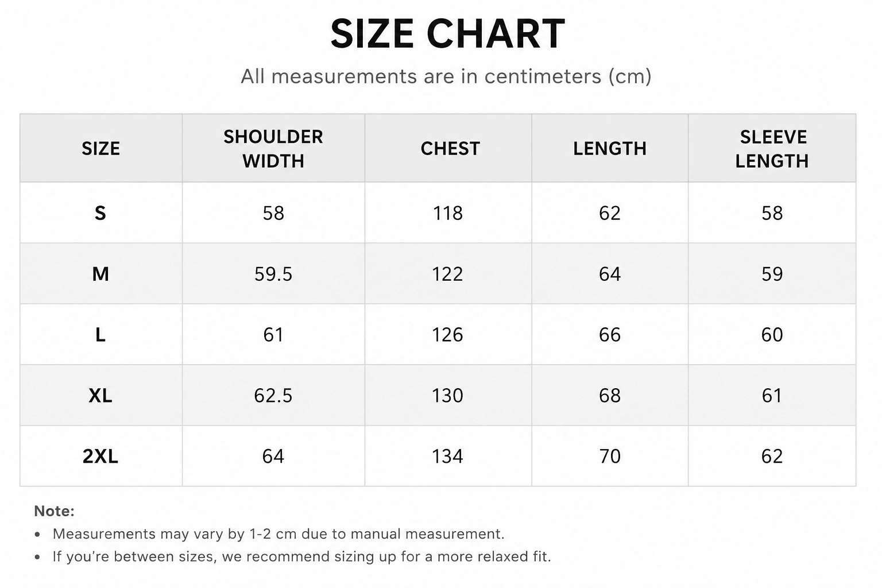Select the XL size row label
The width and height of the screenshot is (882, 588).
[100, 396]
